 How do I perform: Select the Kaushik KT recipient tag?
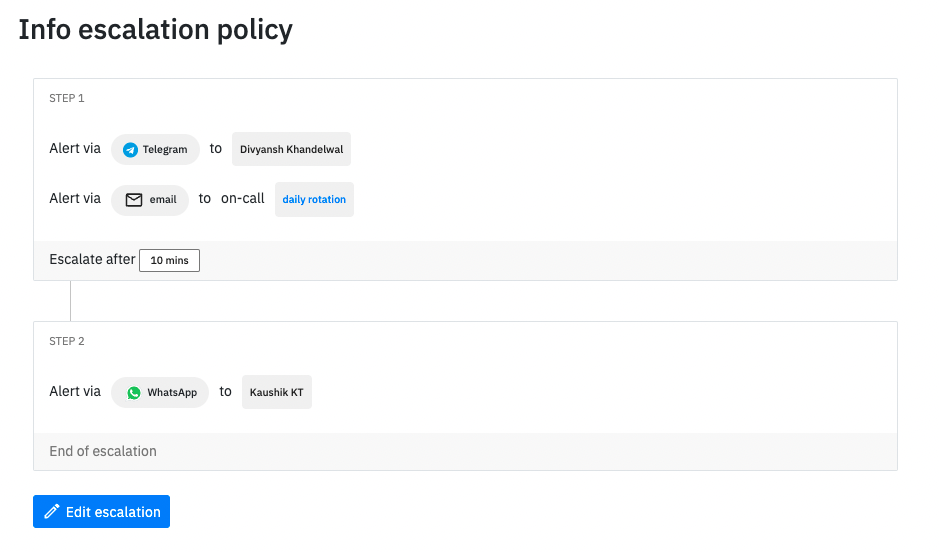(x=277, y=392)
